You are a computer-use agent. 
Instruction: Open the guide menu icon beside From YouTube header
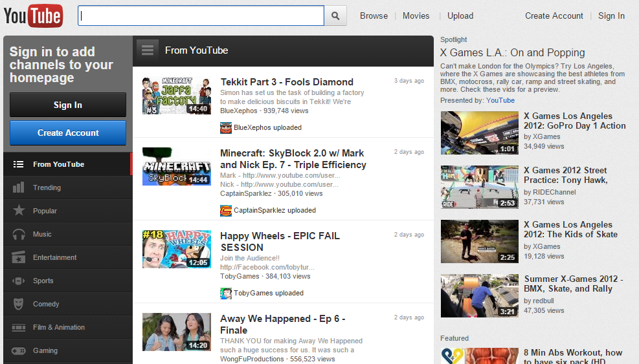pos(148,50)
